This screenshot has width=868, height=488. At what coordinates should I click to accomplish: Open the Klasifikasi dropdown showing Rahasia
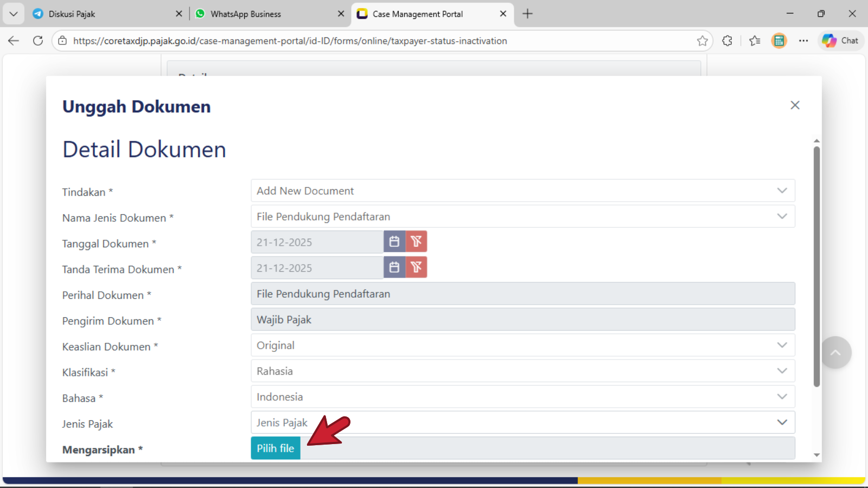tap(522, 371)
